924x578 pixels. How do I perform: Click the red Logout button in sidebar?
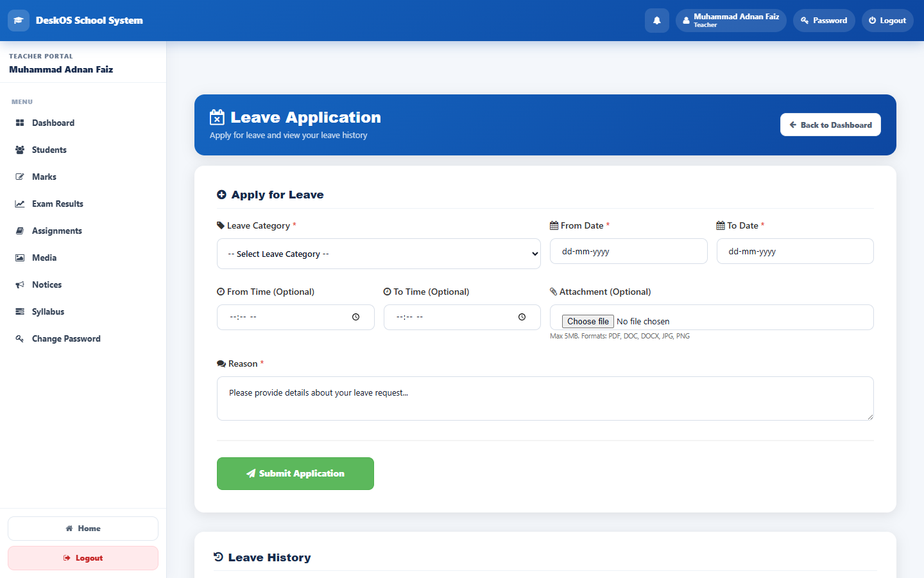83,558
